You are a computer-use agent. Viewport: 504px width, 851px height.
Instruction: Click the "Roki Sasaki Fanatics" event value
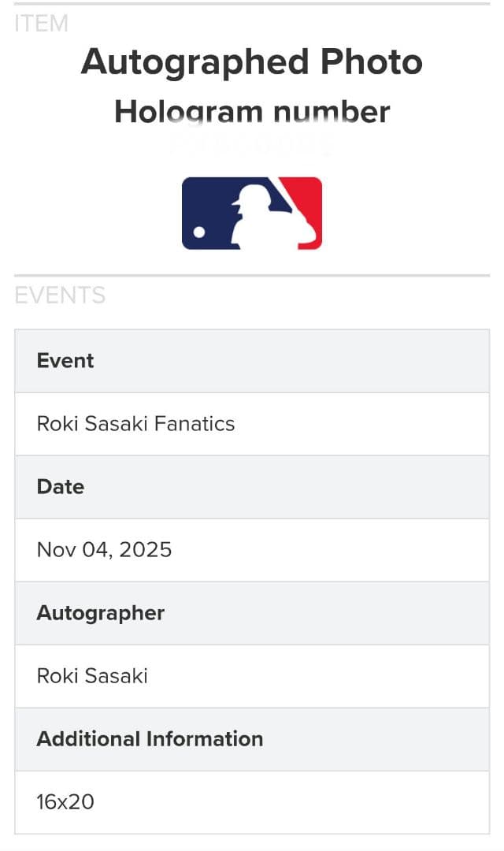[135, 424]
